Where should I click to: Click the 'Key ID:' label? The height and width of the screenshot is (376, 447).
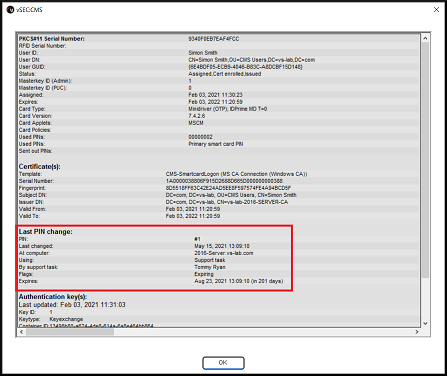point(27,312)
